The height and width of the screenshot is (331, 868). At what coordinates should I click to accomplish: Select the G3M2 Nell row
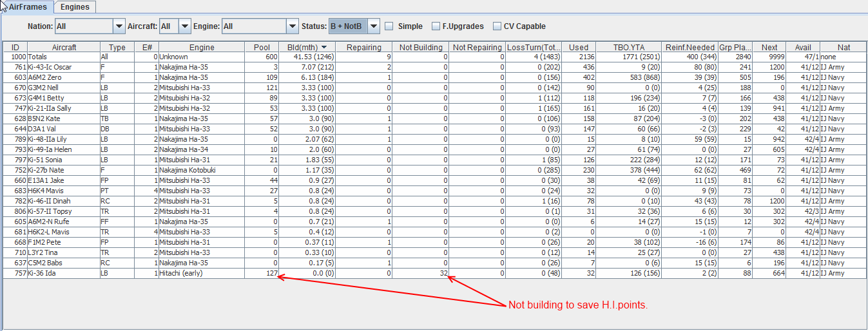pos(435,88)
